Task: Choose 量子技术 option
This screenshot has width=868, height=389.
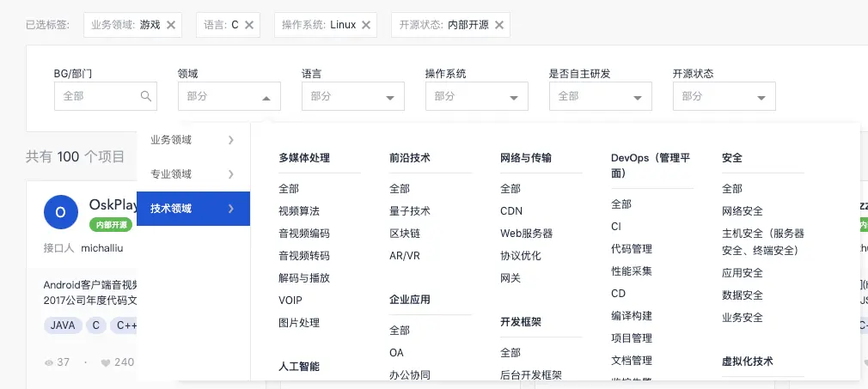Action: [410, 211]
